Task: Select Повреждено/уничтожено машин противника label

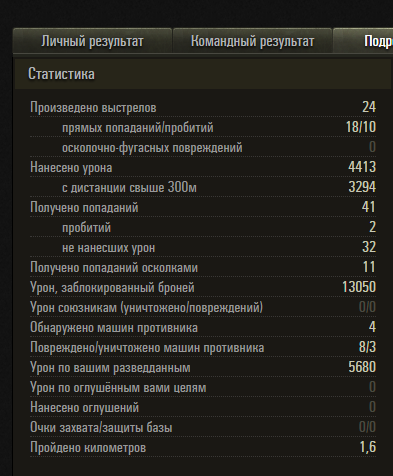Action: click(x=147, y=348)
